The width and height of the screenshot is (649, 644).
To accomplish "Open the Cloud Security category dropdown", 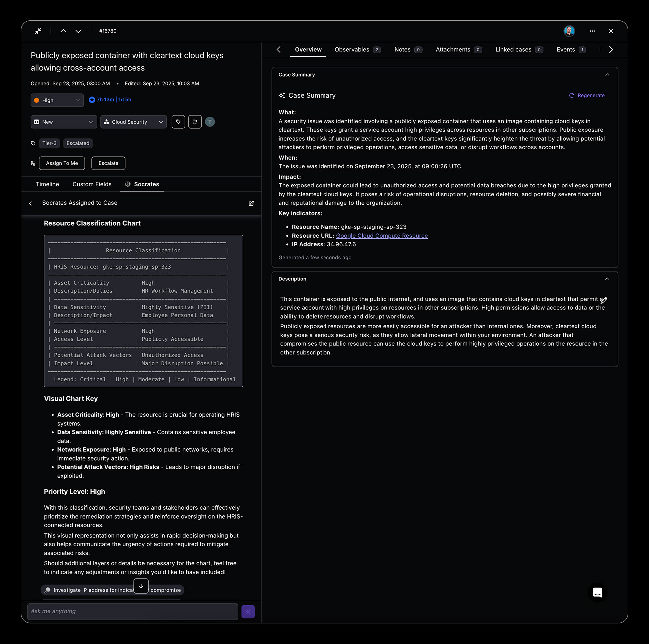I will (133, 122).
